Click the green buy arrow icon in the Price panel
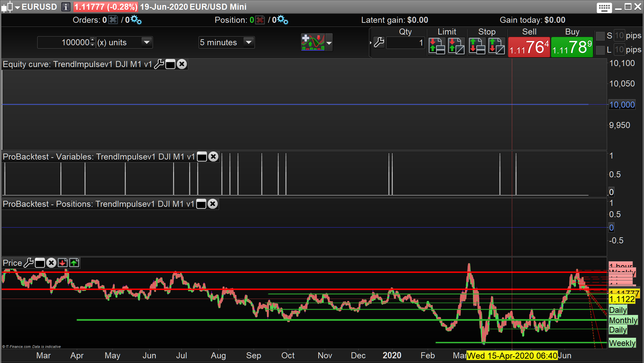 click(74, 263)
